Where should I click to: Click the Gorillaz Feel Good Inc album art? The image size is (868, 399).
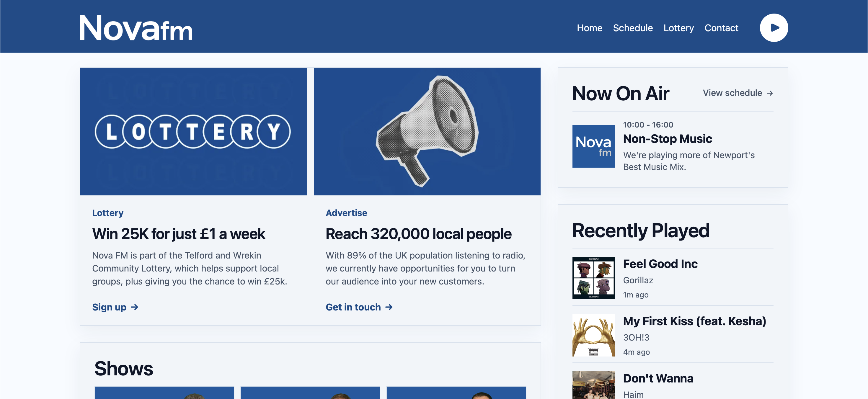click(x=593, y=278)
